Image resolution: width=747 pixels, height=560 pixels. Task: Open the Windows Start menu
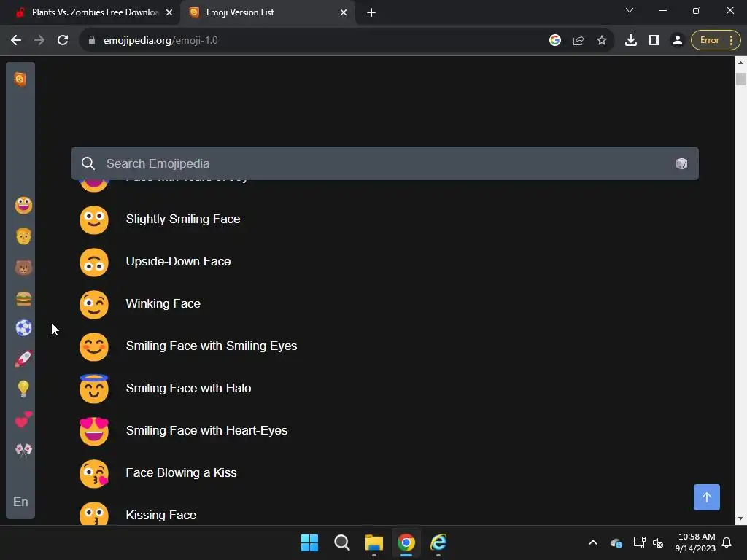click(309, 542)
